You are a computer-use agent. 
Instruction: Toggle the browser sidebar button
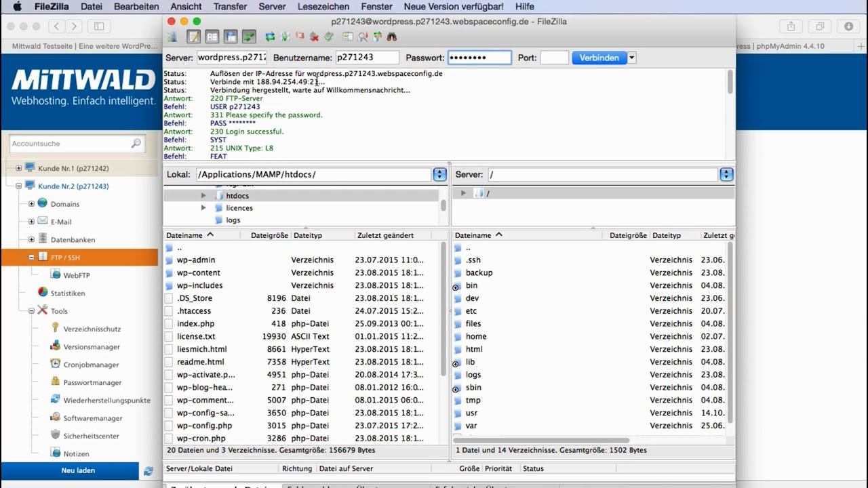[98, 26]
